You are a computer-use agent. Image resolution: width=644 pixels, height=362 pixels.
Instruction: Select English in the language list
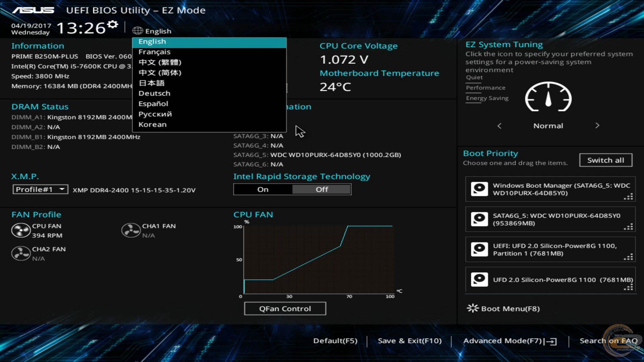[x=209, y=42]
